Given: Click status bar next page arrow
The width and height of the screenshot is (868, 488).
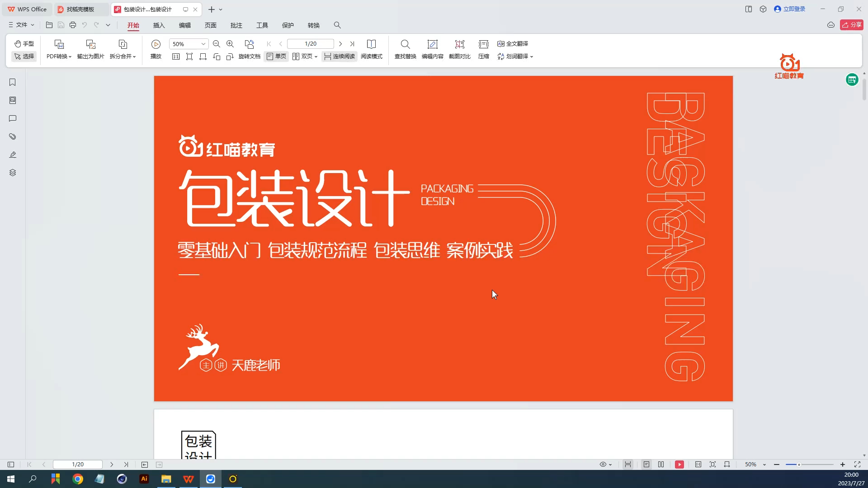Looking at the screenshot, I should [x=112, y=465].
